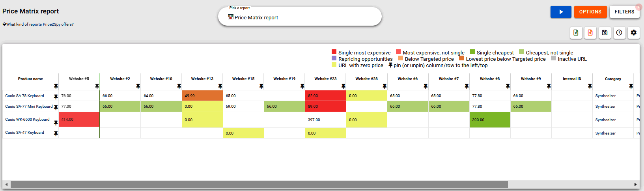Open Casio SA-77 Mini Keyboard product link
644x191 pixels.
tap(29, 107)
